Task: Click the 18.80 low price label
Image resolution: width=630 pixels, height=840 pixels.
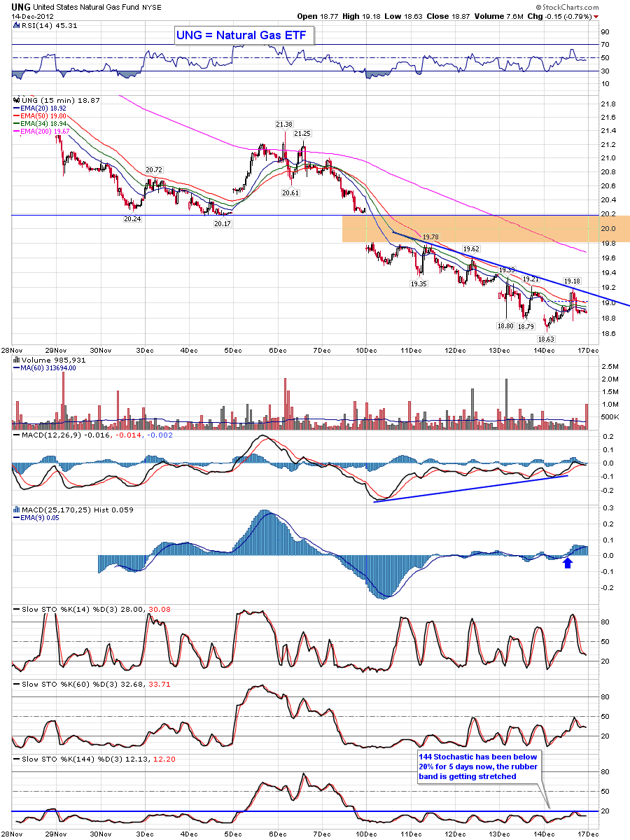Action: tap(505, 325)
